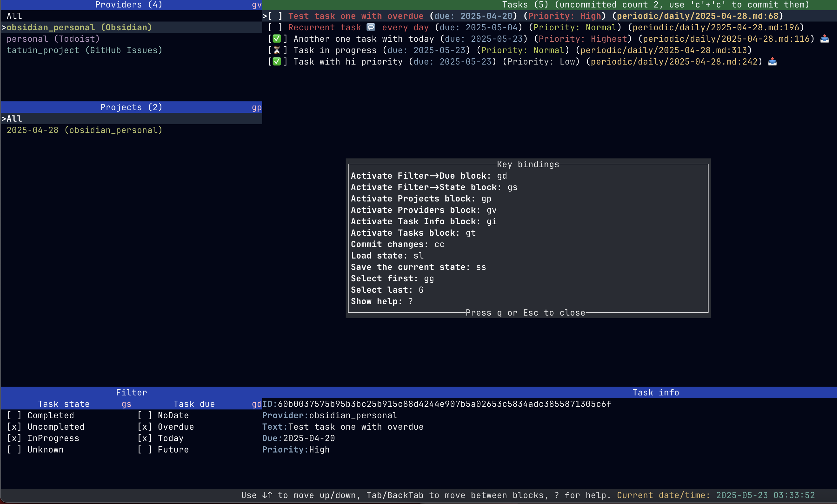
Task: Click the green checkmark on Task with hi priority
Action: (x=277, y=62)
